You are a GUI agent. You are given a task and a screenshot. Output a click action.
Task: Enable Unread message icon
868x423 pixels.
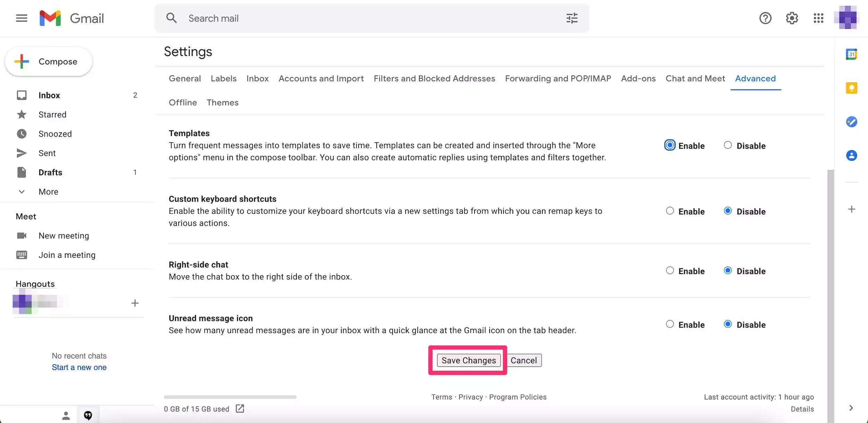tap(670, 324)
